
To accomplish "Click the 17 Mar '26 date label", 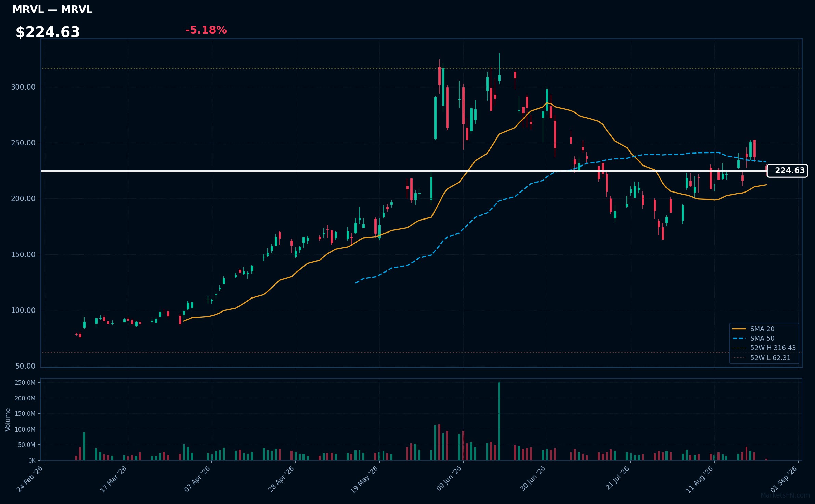I will (x=114, y=479).
